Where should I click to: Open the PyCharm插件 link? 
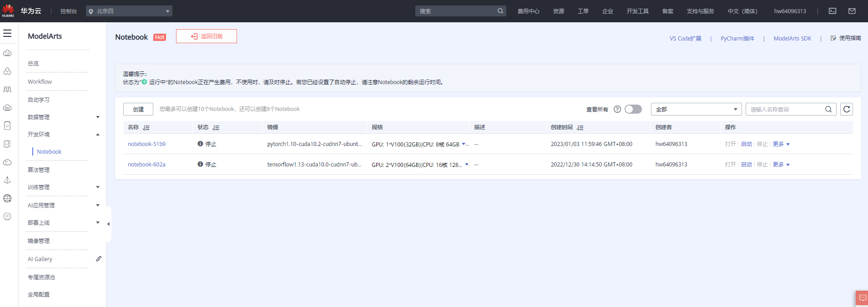pos(737,39)
